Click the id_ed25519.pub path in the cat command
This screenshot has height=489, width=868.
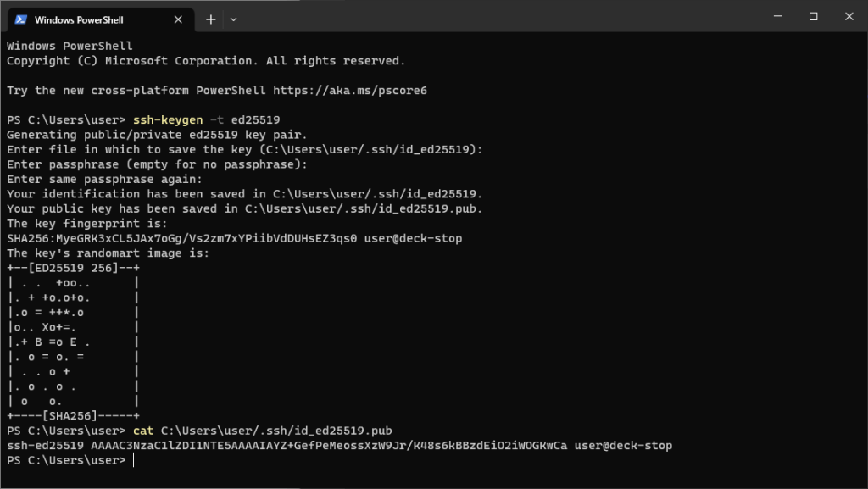[x=276, y=431]
